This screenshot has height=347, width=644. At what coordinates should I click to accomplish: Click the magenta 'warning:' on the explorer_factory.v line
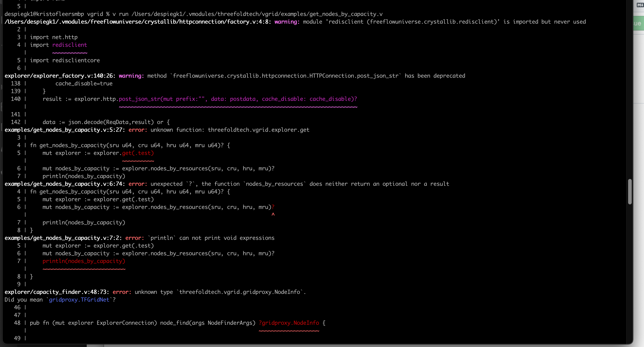click(x=131, y=76)
